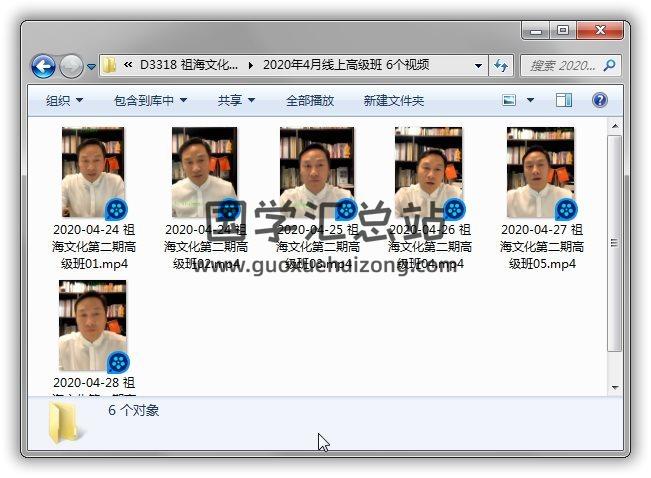Screen dimensions: 651x478
Task: Click the Back navigation arrow
Action: [43, 66]
